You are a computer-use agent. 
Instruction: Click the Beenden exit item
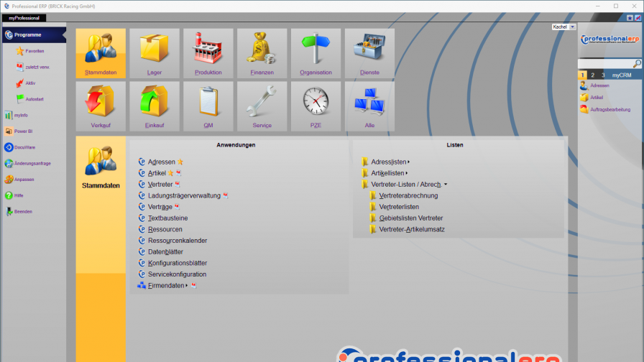[24, 212]
